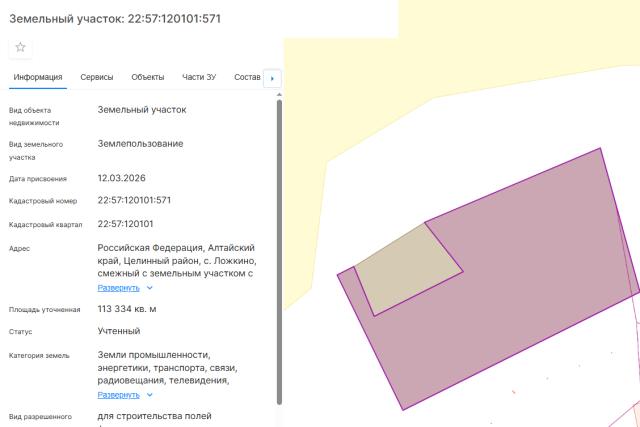Click Развернуть link under Категория земель
Viewport: 640px width, 427px height.
[x=119, y=394]
